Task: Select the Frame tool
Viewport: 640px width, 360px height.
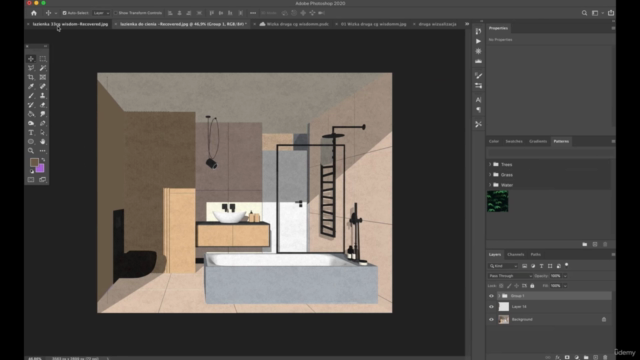Action: click(x=42, y=77)
